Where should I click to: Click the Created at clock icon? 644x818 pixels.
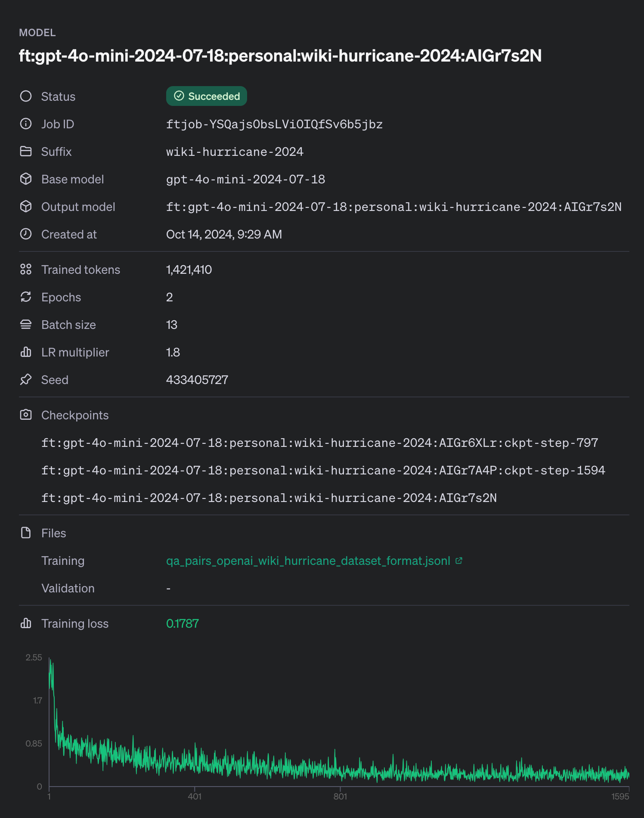26,234
